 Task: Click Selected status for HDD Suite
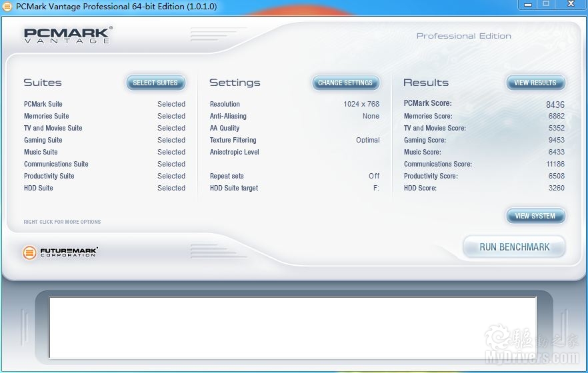click(171, 188)
